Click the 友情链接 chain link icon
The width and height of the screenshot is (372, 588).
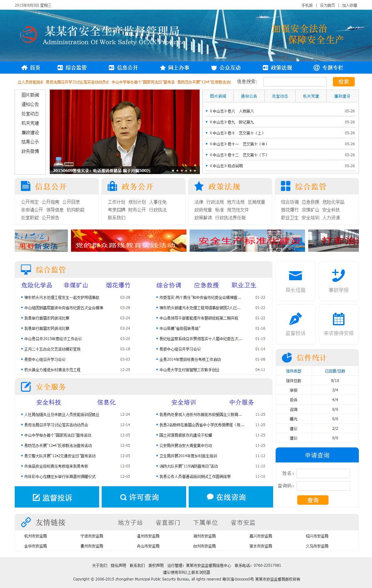26,522
